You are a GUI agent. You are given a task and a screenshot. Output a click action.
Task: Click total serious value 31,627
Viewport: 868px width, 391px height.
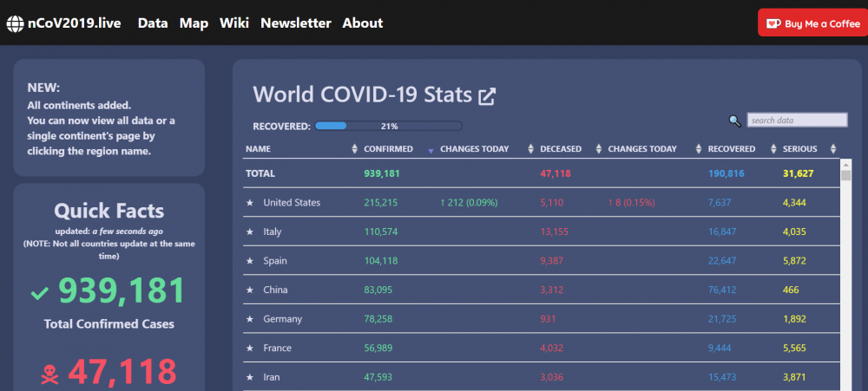click(x=799, y=173)
